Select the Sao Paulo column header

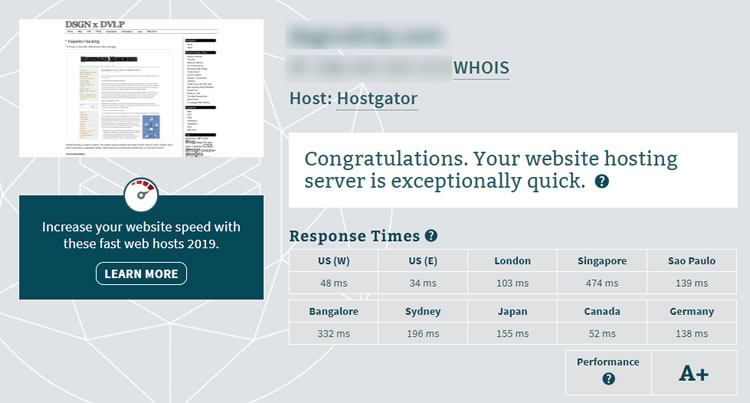tap(692, 261)
